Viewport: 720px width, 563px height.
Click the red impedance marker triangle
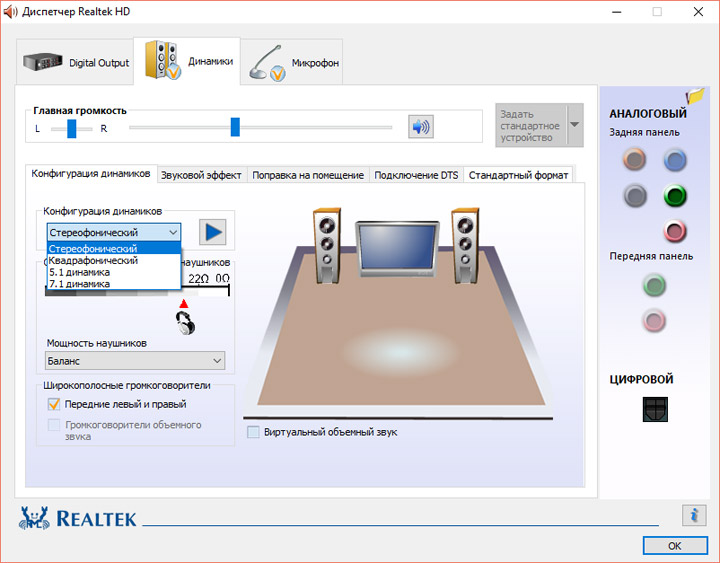184,304
